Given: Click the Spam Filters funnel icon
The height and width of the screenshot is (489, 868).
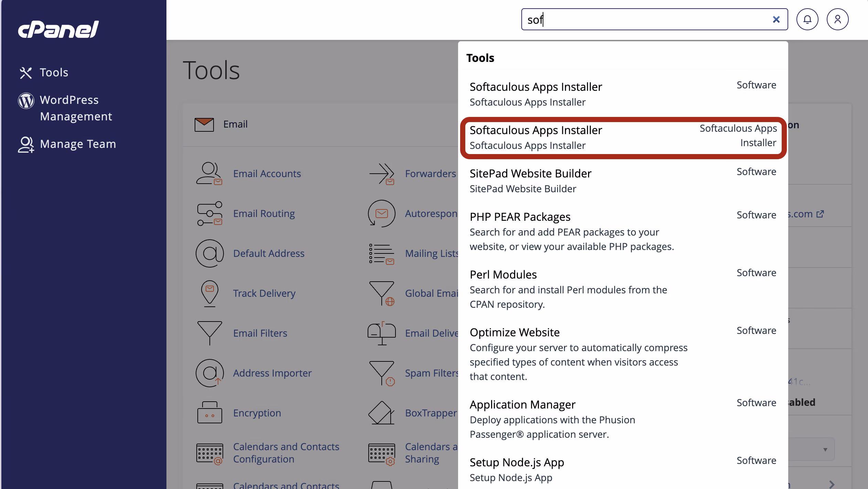Looking at the screenshot, I should coord(381,373).
